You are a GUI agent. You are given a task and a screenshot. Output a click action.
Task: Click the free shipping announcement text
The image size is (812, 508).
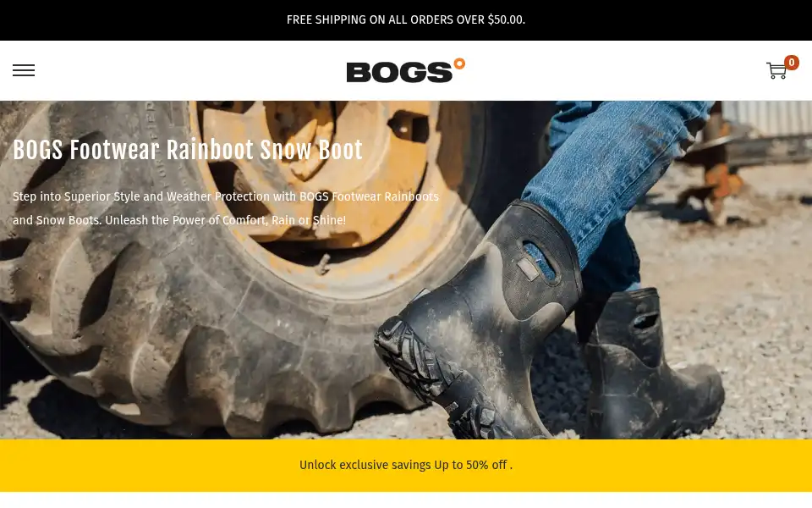[x=406, y=19]
